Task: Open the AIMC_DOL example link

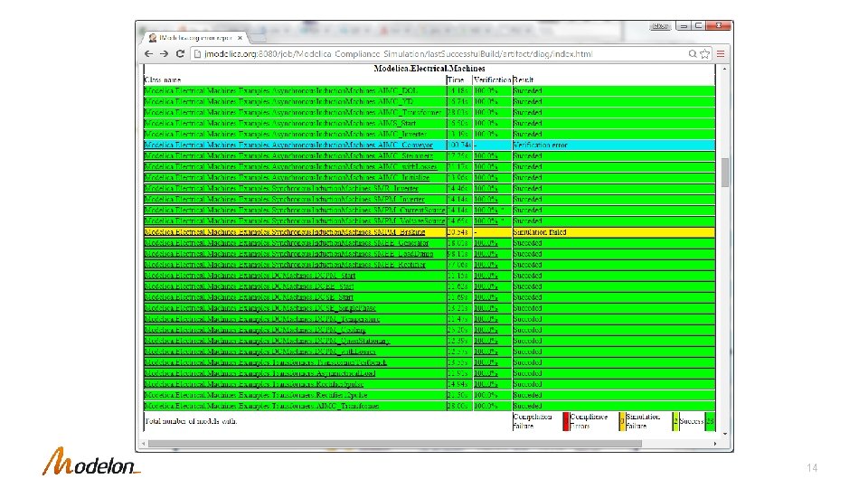Action: coord(280,90)
